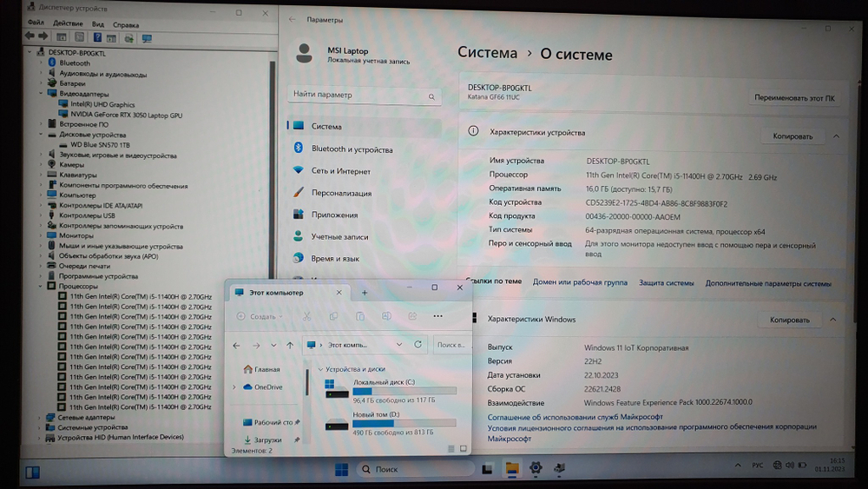Open the Settings gear icon on the taskbar
The image size is (868, 489).
[536, 469]
